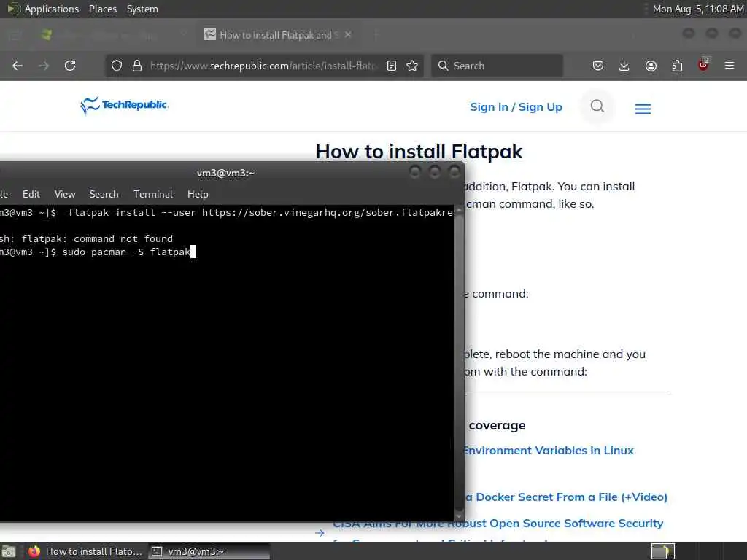Viewport: 747px width, 560px height.
Task: Click 'command not found' terminal output
Action: pos(123,238)
